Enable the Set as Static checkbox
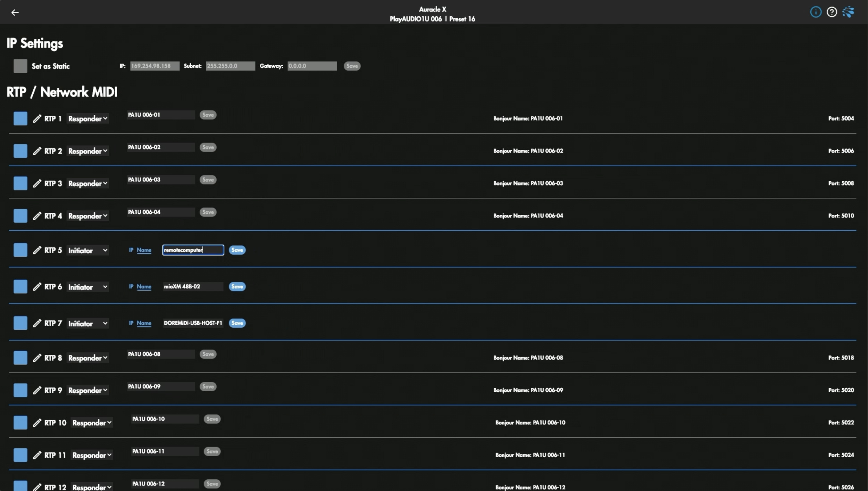This screenshot has width=868, height=491. pos(20,66)
